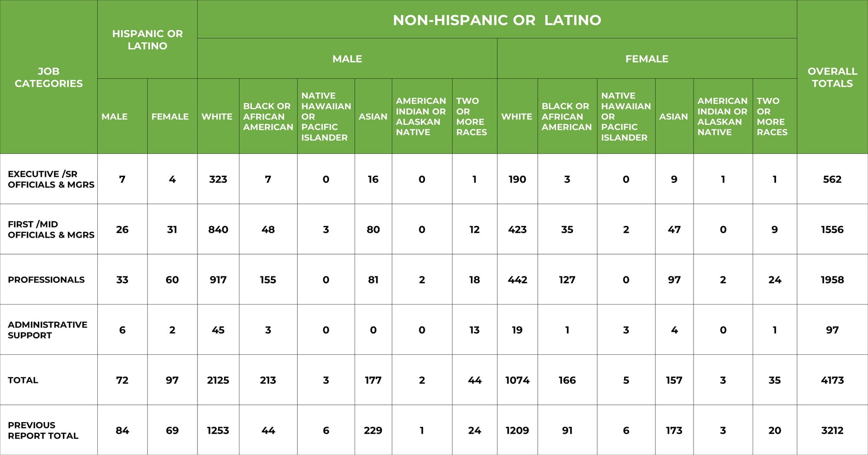Select ASIAN column header in Female group
This screenshot has height=455, width=868.
click(674, 116)
